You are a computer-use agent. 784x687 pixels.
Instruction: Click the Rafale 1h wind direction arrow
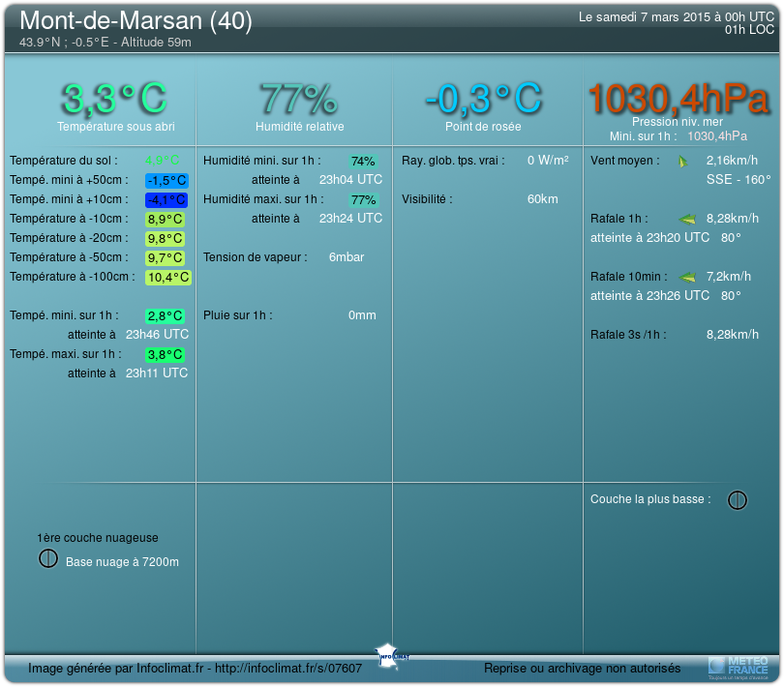coord(687,219)
